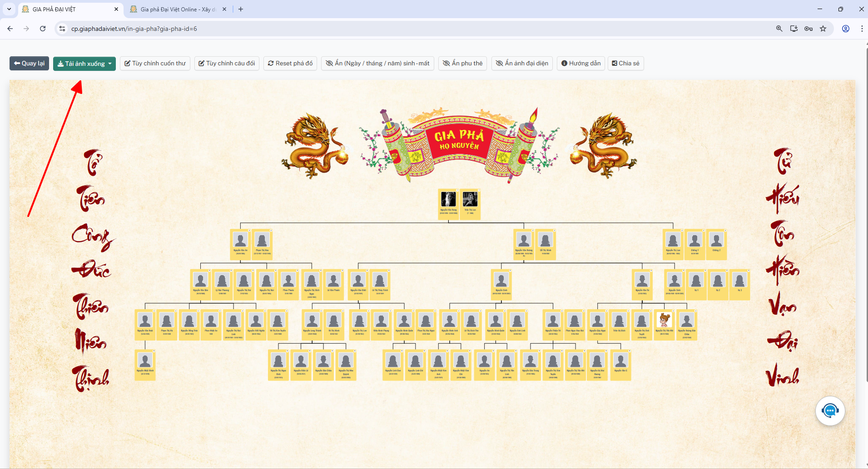
Task: Bookmark this page with the star icon
Action: [823, 29]
